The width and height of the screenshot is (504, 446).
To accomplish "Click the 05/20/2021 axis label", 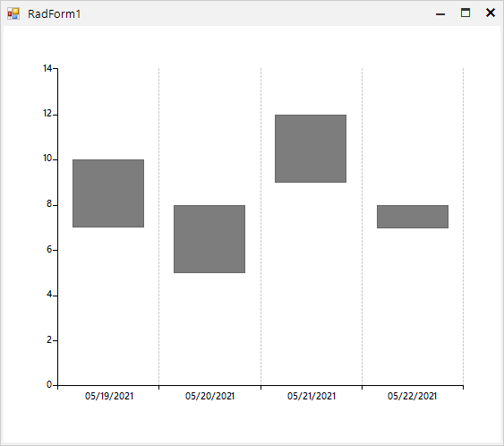I will pos(209,396).
